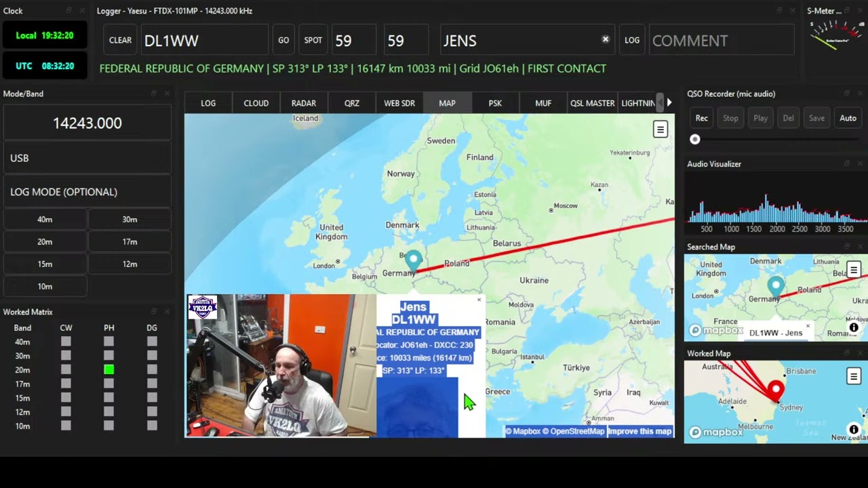Close the DL1WW - Jens popup in Searched Map
The image size is (868, 488).
tap(808, 326)
